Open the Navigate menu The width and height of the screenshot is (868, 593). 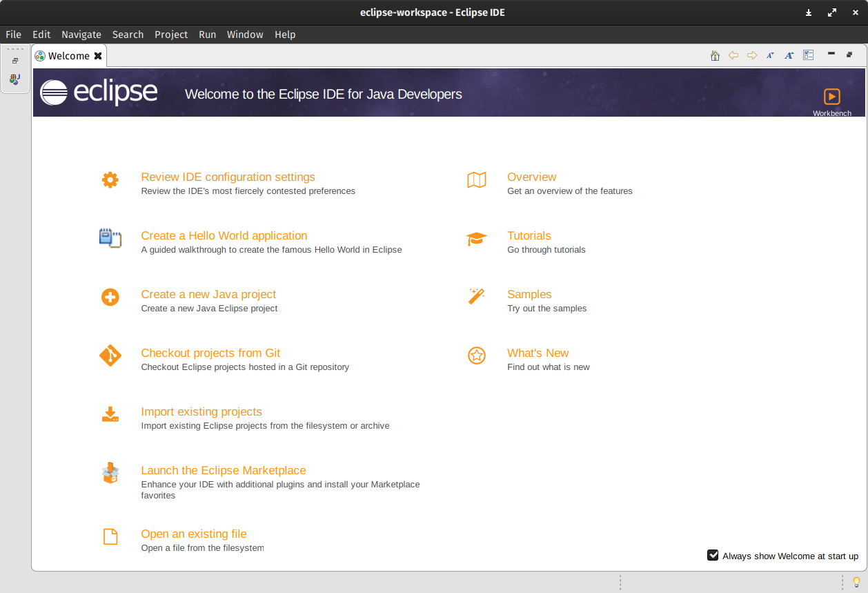(x=81, y=34)
